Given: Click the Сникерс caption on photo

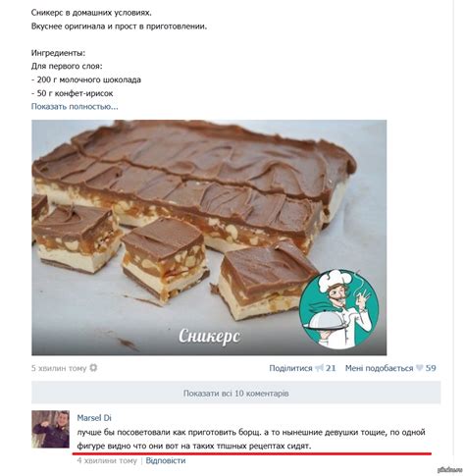Looking at the screenshot, I should [x=209, y=336].
